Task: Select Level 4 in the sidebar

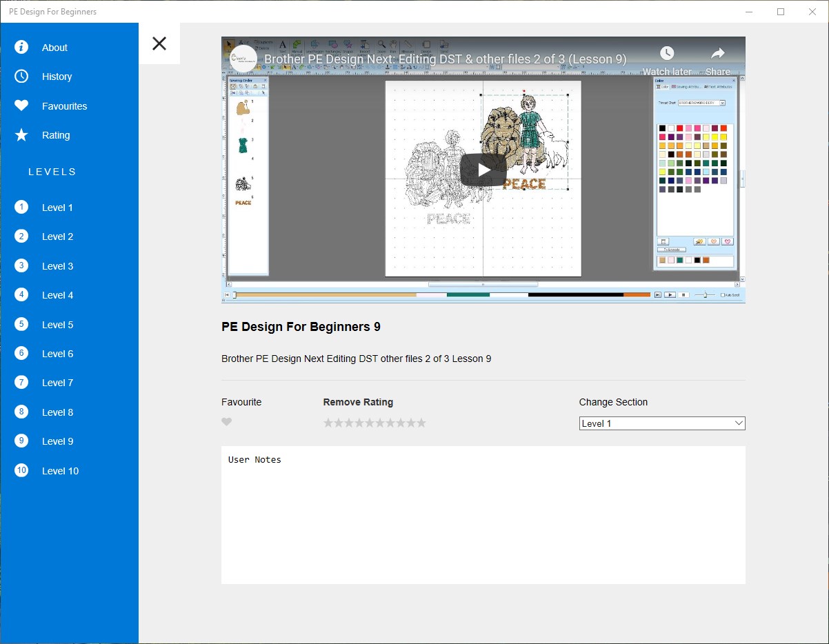Action: coord(57,295)
